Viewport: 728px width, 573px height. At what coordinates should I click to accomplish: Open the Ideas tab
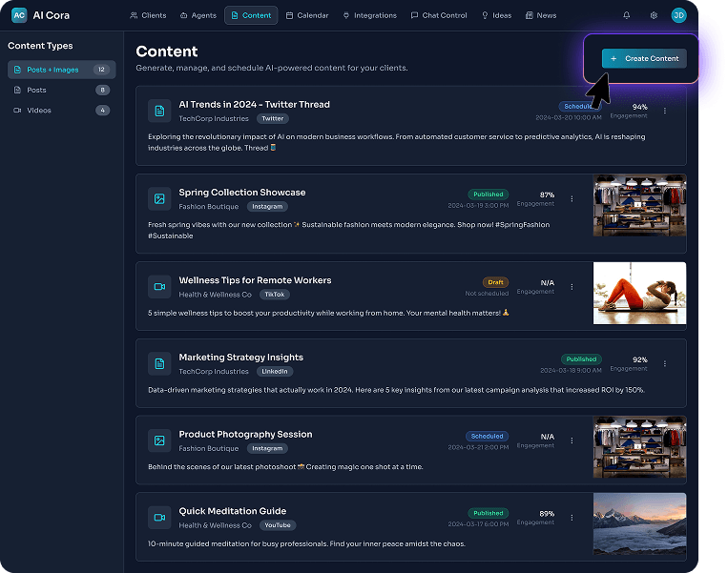(496, 15)
